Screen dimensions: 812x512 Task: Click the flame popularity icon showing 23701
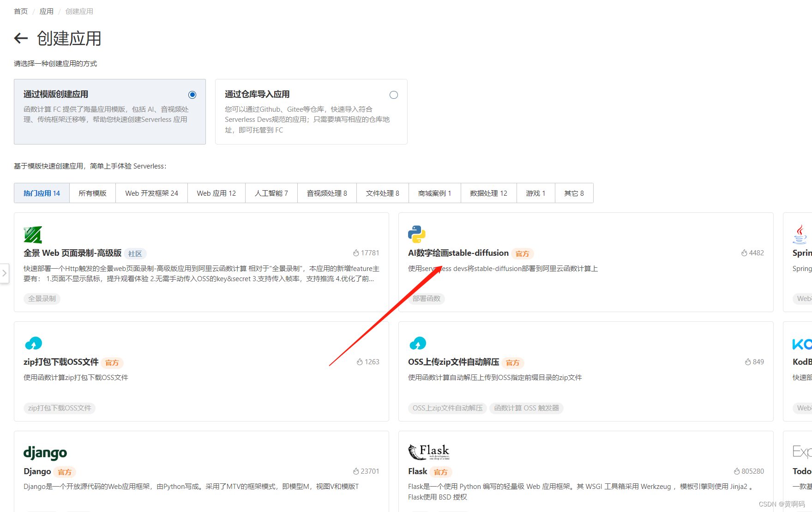356,471
